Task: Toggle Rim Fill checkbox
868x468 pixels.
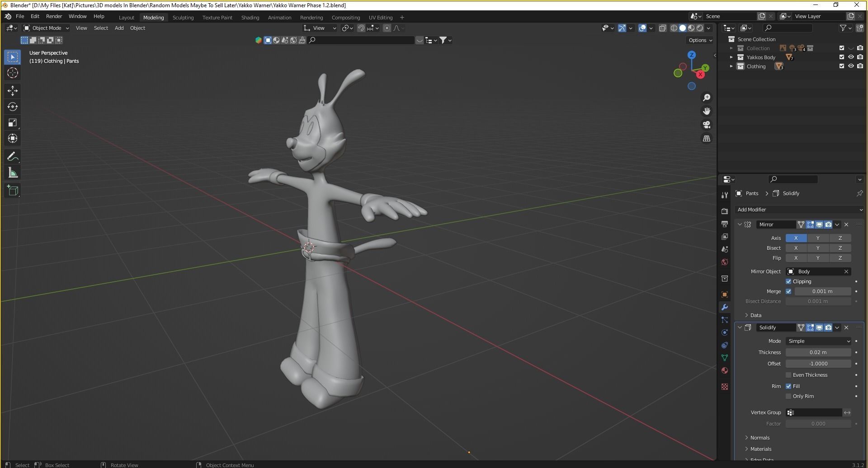Action: (788, 386)
